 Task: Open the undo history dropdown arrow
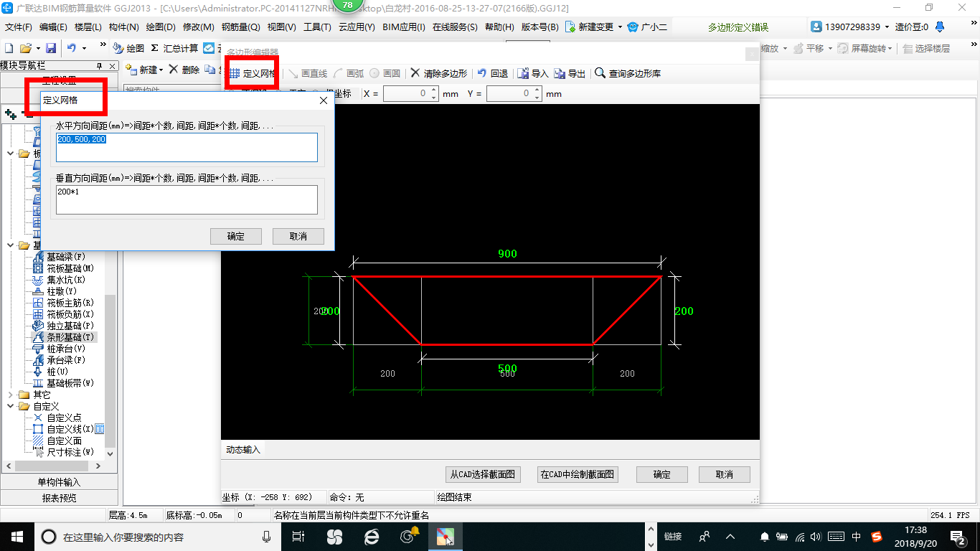point(84,48)
